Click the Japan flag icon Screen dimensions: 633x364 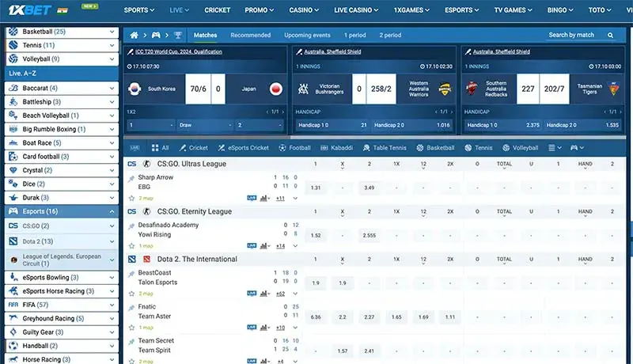[x=275, y=89]
